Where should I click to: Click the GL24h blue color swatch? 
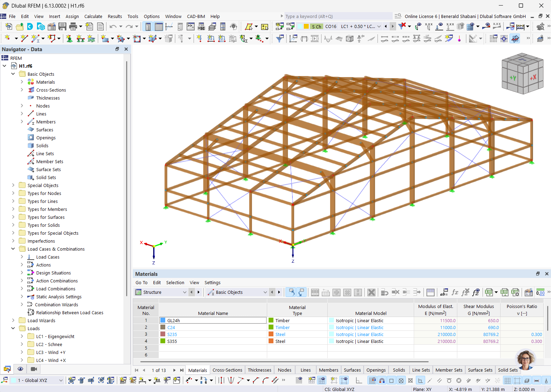pyautogui.click(x=163, y=320)
